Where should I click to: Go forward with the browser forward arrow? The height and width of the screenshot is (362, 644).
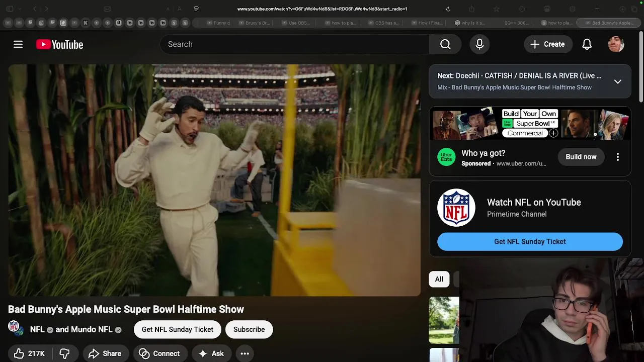(46, 9)
